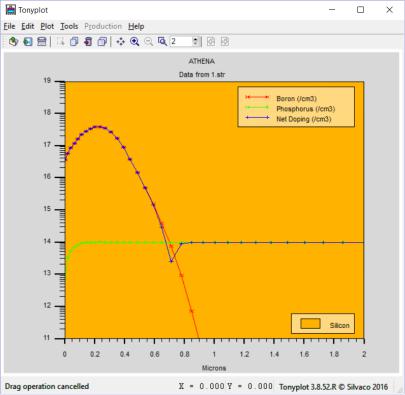Screen dimensions: 405x395
Task: Select the zoom in magnifier tool
Action: pyautogui.click(x=134, y=42)
